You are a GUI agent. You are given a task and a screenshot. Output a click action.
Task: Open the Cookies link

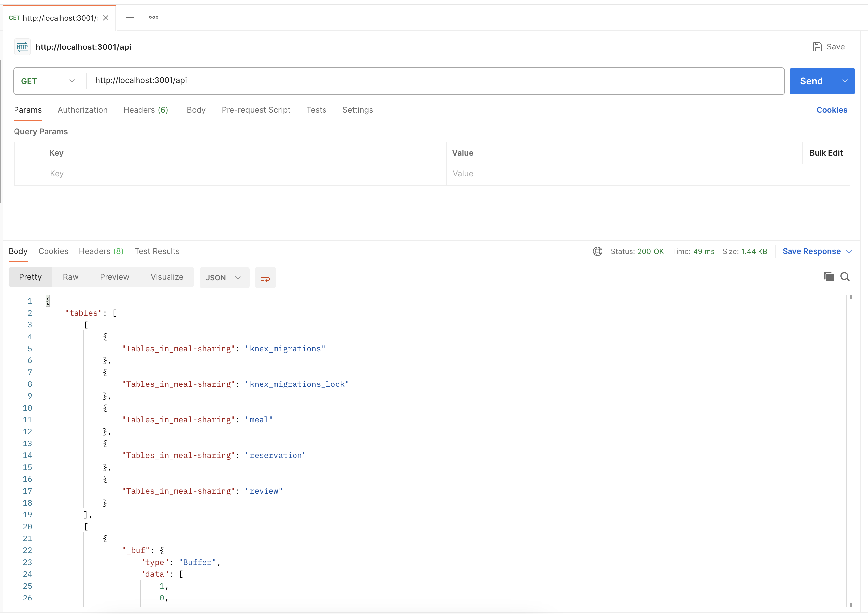(x=832, y=110)
